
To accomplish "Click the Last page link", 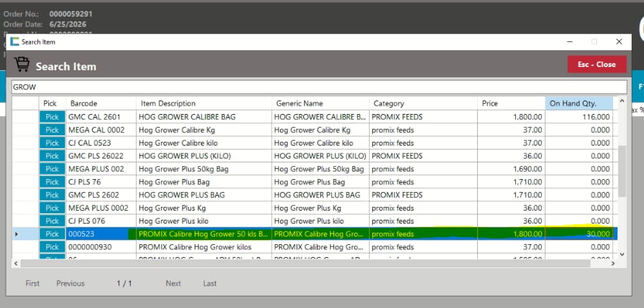I will (209, 284).
